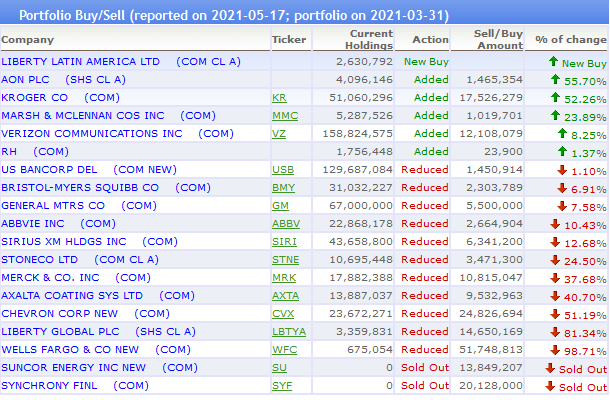
Task: Click green arrow in Liberty Latin America New Buy cell
Action: (x=553, y=61)
